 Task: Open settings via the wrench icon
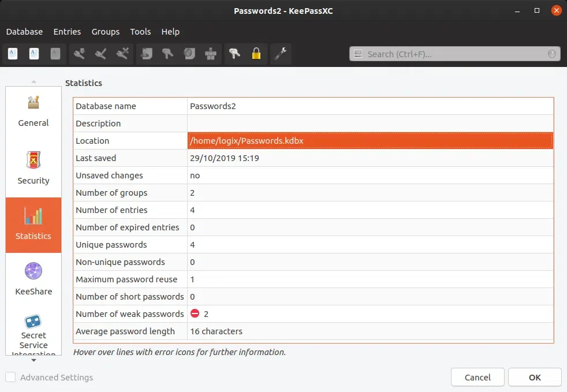pos(281,54)
